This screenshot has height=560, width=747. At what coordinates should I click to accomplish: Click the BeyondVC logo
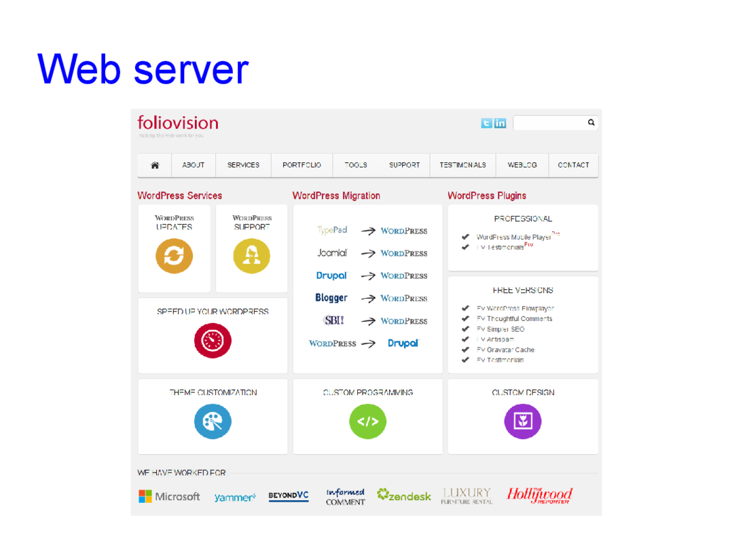coord(289,496)
